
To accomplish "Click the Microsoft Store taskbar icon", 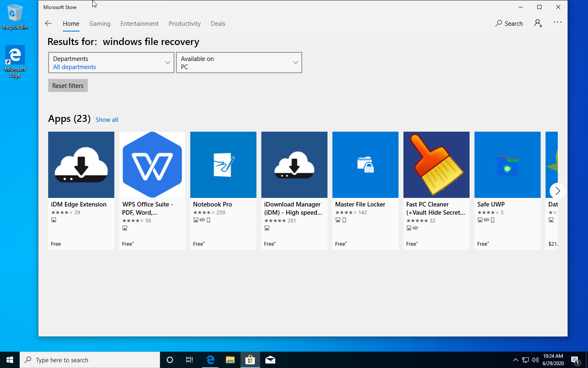I will click(x=250, y=360).
